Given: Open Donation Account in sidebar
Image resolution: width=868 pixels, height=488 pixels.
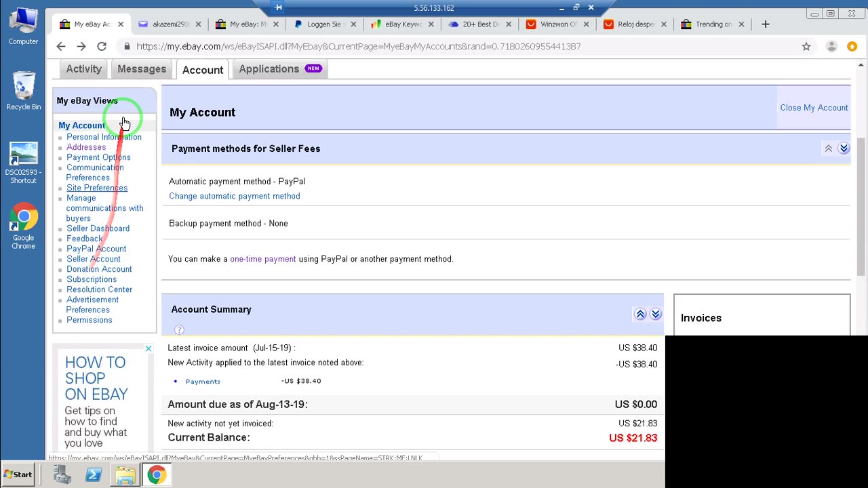Looking at the screenshot, I should [99, 269].
